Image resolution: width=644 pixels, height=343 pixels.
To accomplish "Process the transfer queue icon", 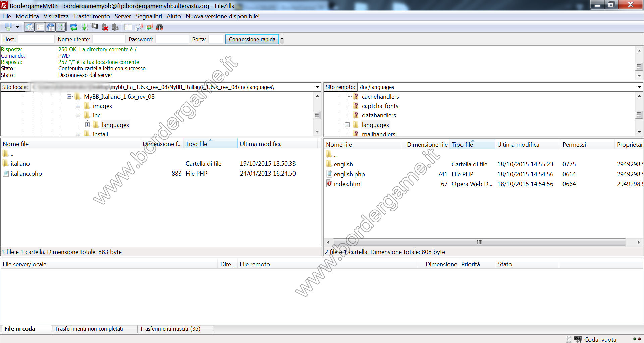I will [84, 27].
